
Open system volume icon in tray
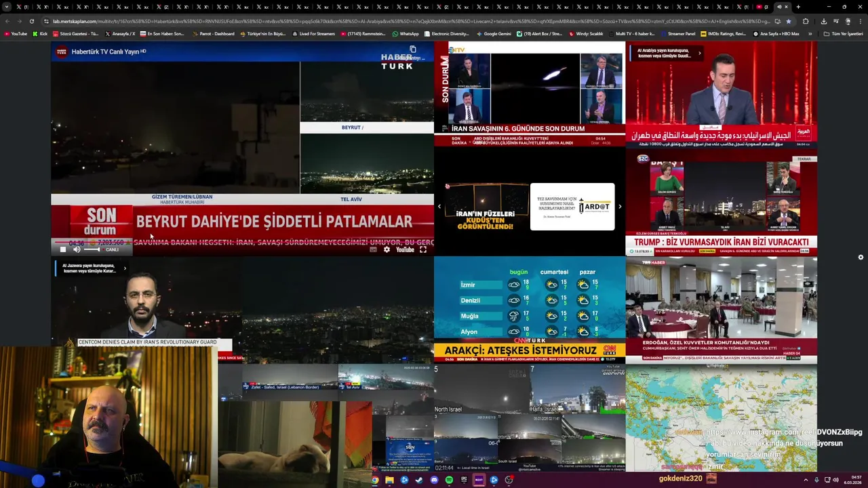coord(835,480)
